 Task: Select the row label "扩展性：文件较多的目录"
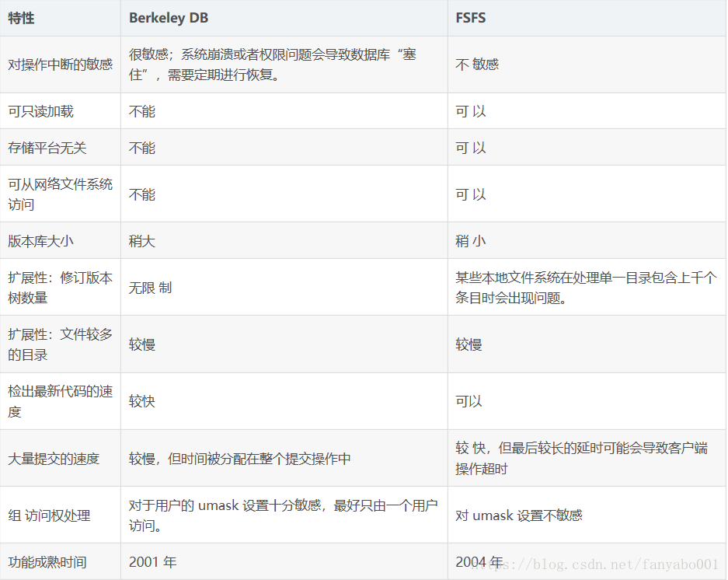point(61,344)
